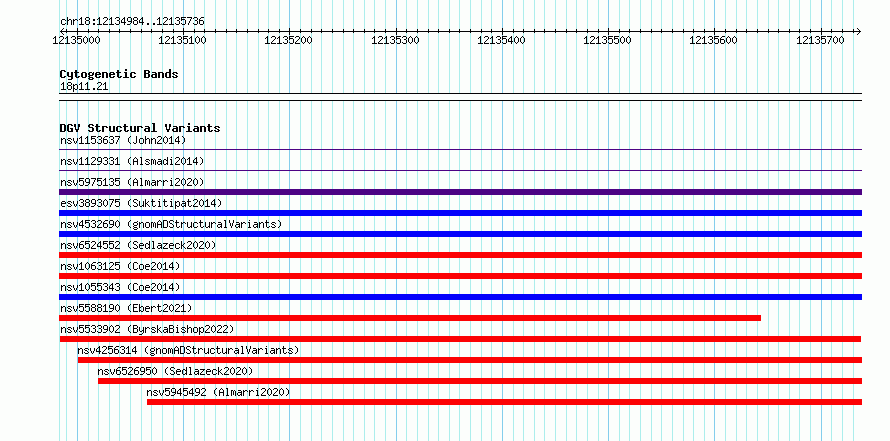Click the chr18:12134984..12135736 region label
Viewport: 890px width, 441px height.
click(132, 22)
